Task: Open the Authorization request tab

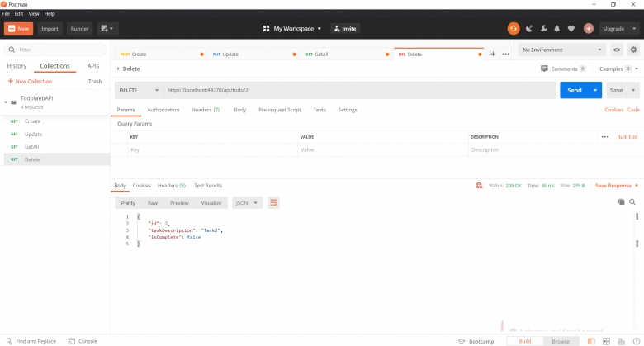Action: (163, 110)
